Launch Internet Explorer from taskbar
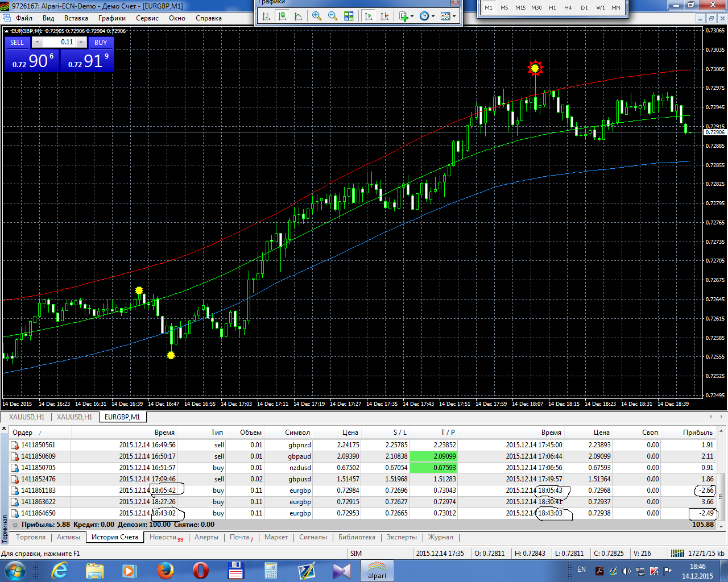This screenshot has width=728, height=582. 59,571
